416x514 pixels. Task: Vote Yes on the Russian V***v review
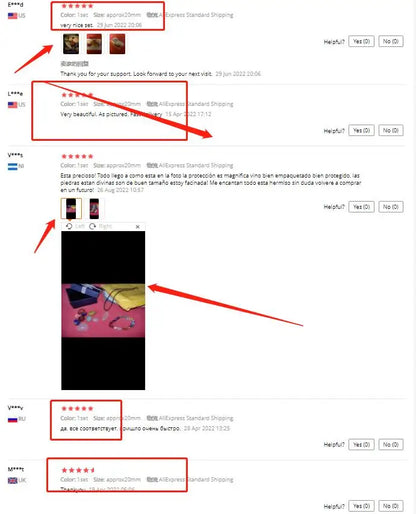[361, 444]
